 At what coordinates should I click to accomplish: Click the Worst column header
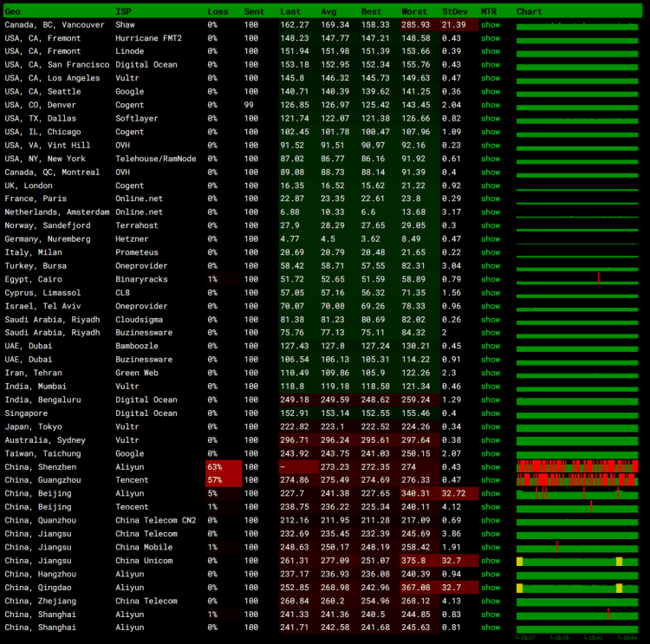click(x=414, y=11)
